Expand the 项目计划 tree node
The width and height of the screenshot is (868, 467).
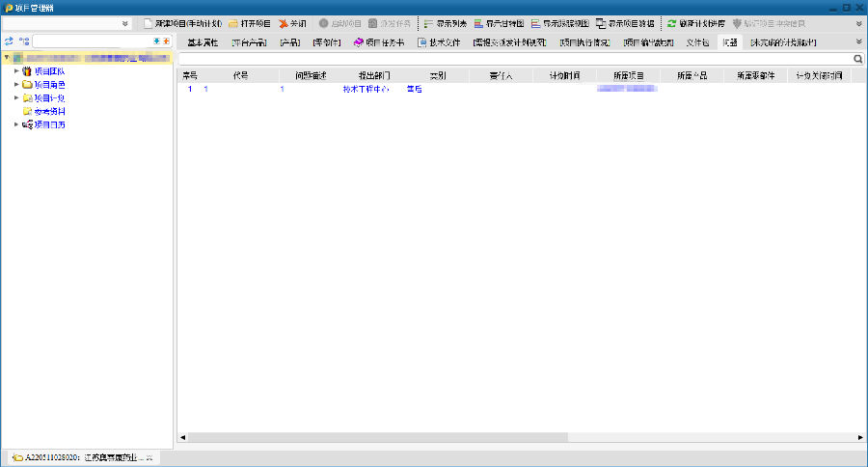(x=16, y=97)
